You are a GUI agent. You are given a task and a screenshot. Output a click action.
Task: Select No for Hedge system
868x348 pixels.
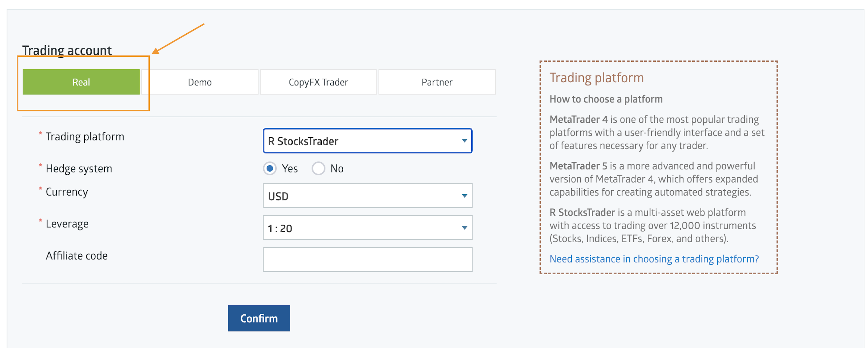(x=319, y=168)
